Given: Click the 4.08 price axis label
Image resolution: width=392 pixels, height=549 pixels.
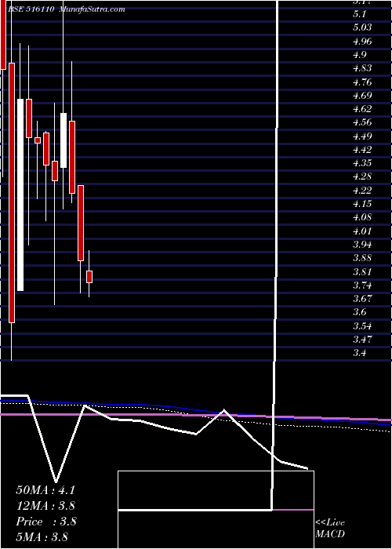Looking at the screenshot, I should 362,217.
